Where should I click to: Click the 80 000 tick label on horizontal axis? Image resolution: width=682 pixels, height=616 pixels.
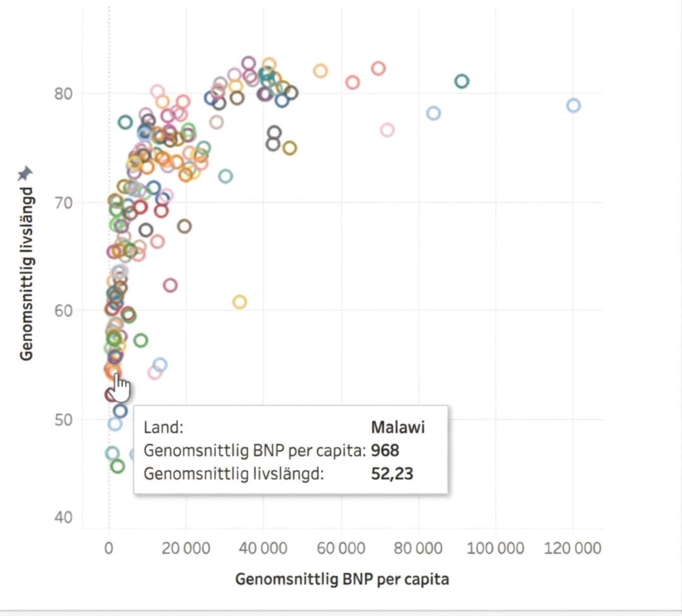pyautogui.click(x=418, y=548)
